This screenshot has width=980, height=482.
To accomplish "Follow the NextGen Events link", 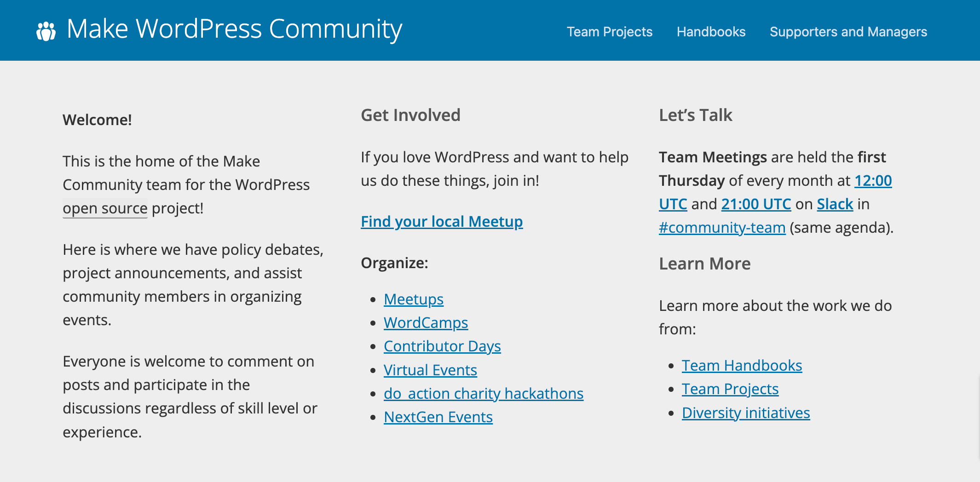I will coord(438,417).
